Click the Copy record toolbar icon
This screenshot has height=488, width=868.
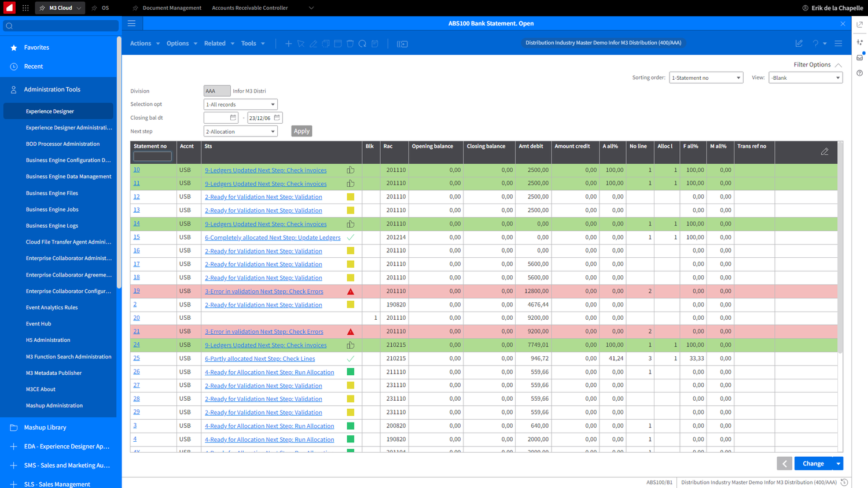[325, 43]
